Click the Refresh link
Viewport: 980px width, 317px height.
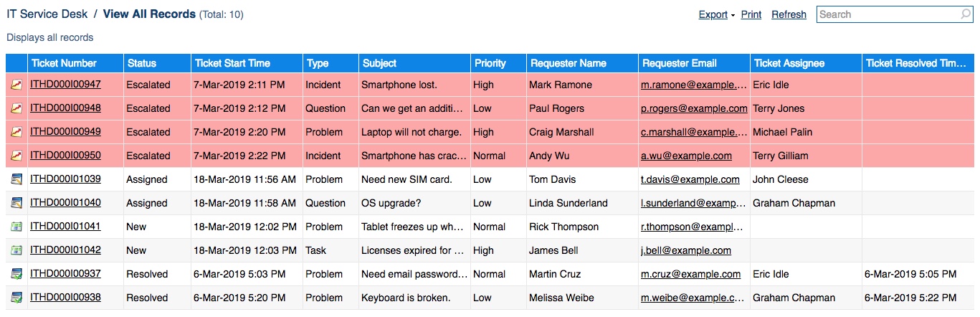click(789, 14)
